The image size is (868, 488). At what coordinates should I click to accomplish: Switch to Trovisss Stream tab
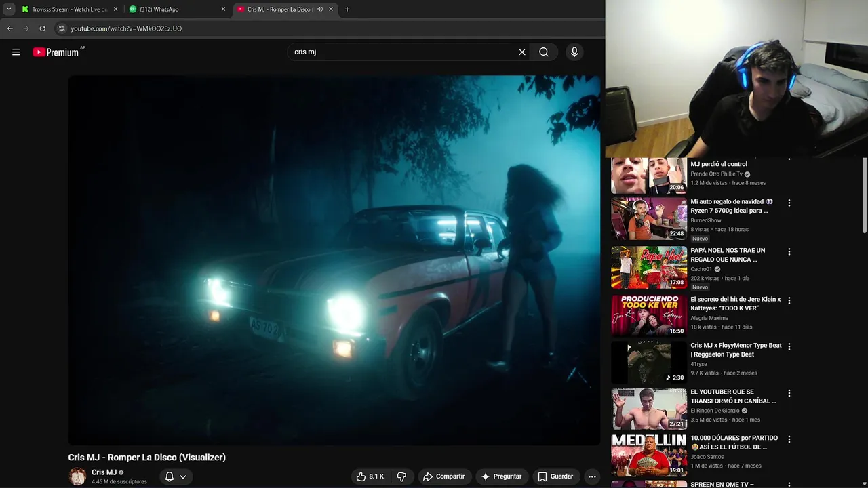(x=68, y=9)
